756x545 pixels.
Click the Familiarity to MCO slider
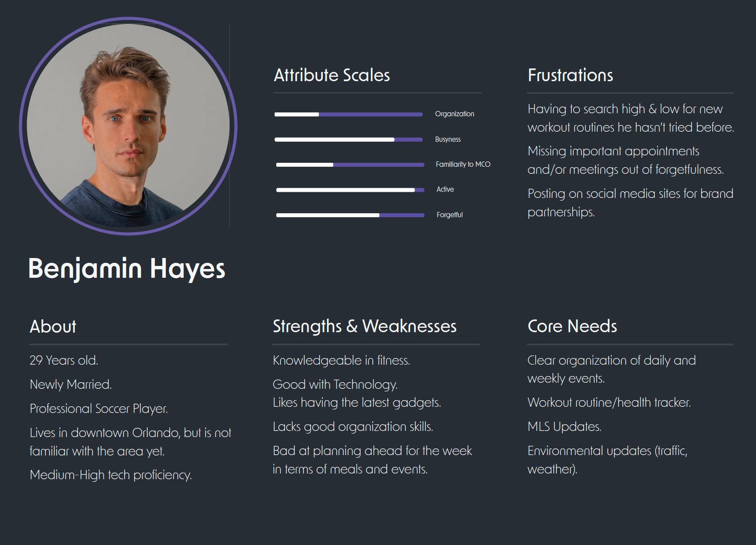[x=350, y=165]
